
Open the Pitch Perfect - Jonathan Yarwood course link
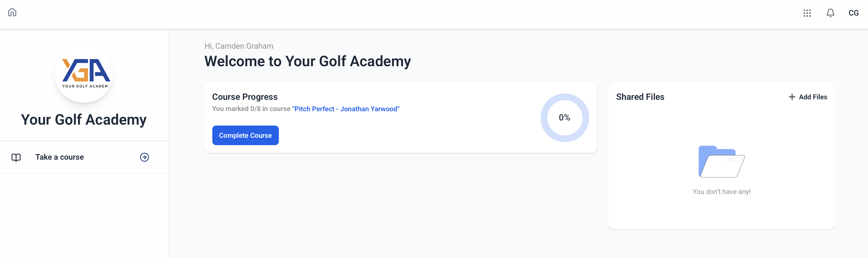(x=346, y=109)
